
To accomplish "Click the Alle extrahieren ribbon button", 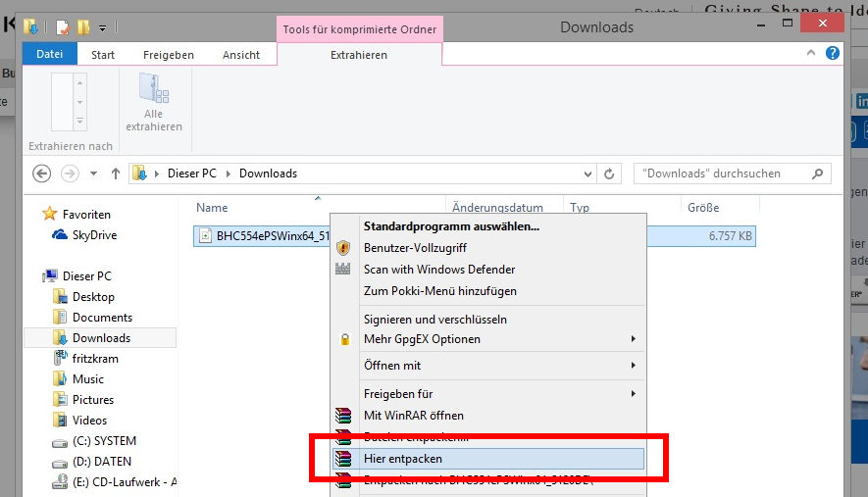I will [x=154, y=103].
